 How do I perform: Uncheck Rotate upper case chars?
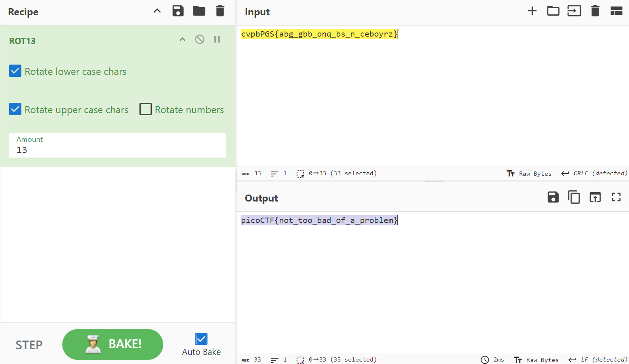15,109
